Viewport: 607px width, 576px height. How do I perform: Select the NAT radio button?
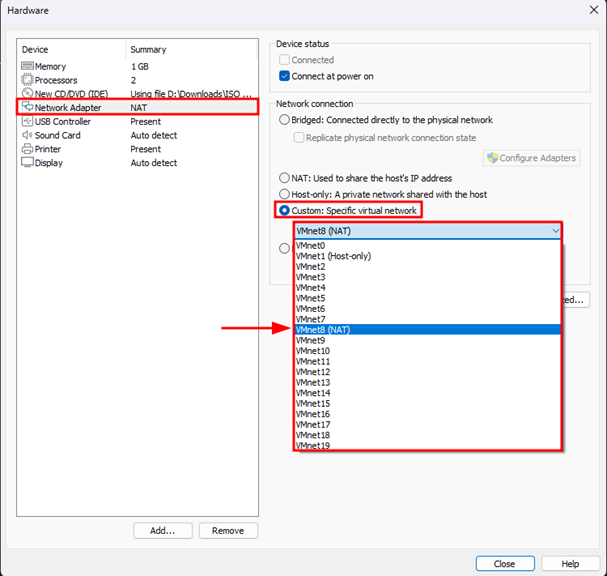click(285, 178)
